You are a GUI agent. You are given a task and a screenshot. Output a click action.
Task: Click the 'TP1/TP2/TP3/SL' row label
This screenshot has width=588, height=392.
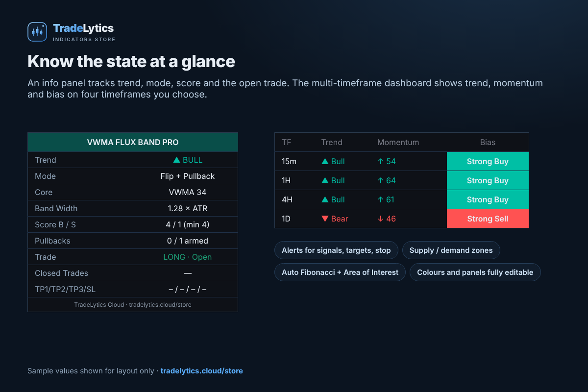pos(65,289)
